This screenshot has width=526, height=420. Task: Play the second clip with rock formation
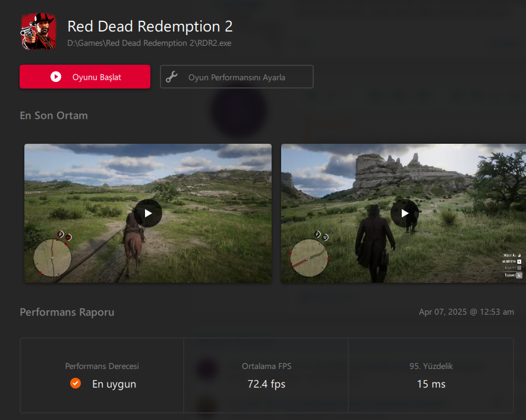pos(405,213)
